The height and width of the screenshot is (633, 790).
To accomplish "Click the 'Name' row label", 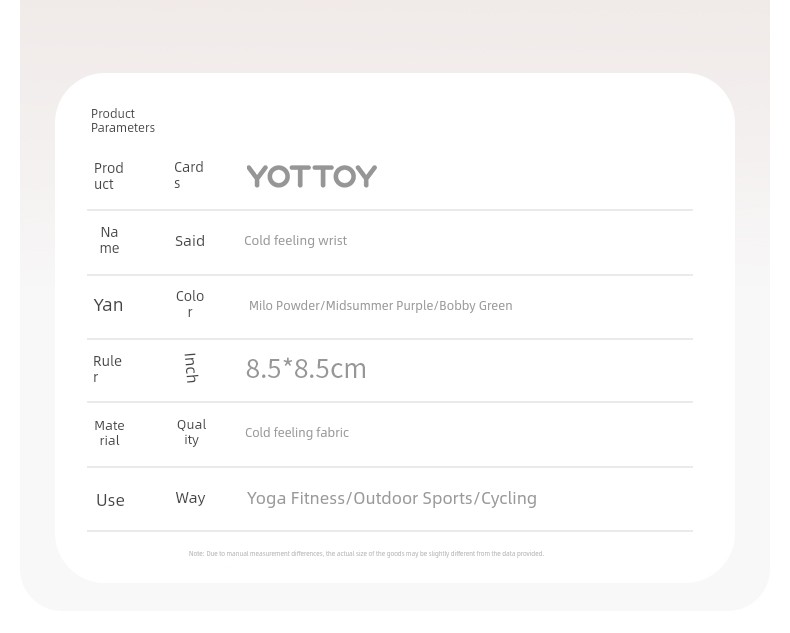I will (x=109, y=240).
